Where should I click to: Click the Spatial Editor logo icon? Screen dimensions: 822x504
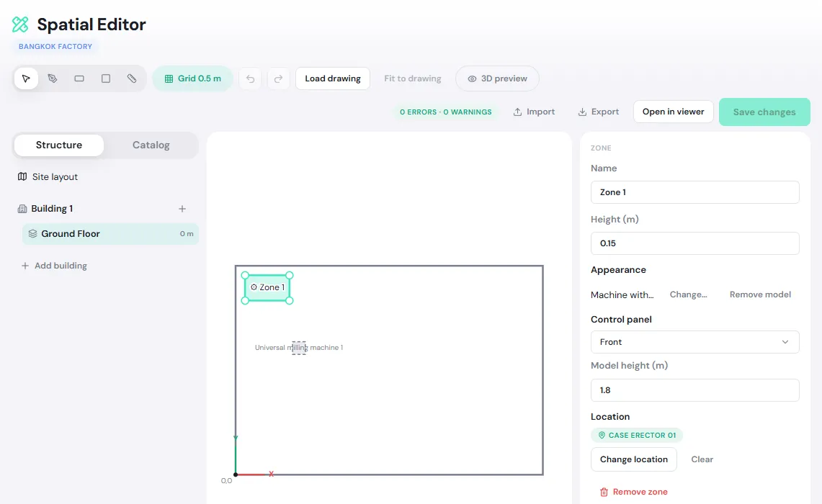coord(20,24)
